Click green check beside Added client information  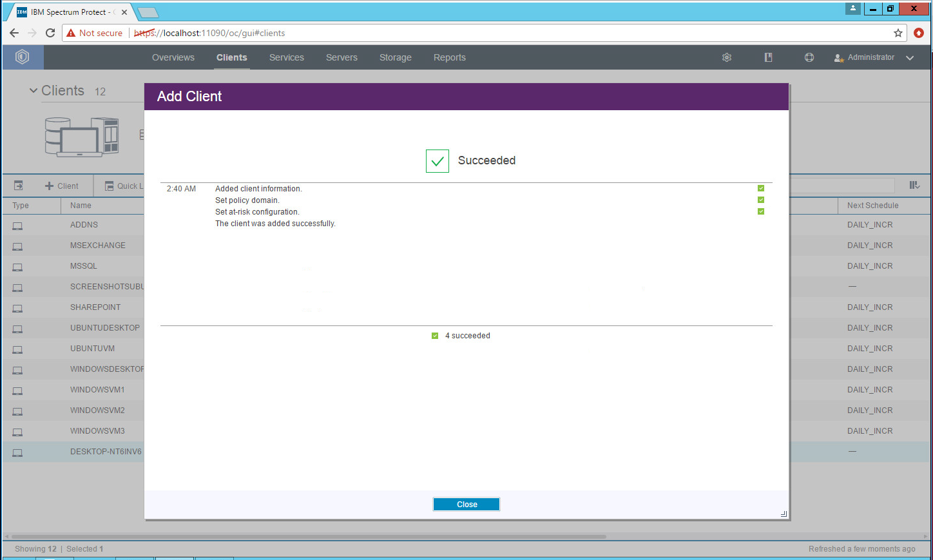click(x=760, y=188)
